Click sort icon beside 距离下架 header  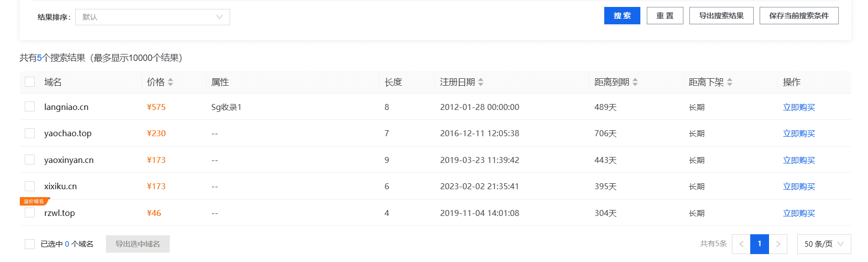729,82
